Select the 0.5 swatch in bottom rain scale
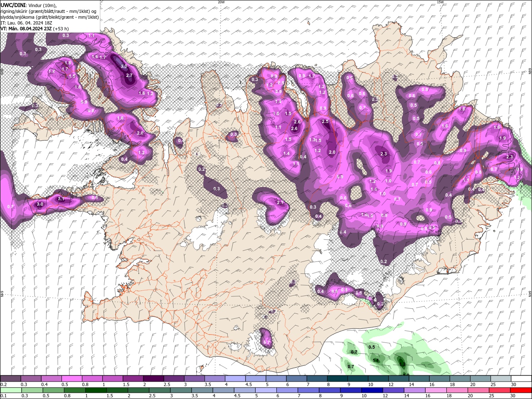Image resolution: width=532 pixels, height=399 pixels. coord(53,390)
